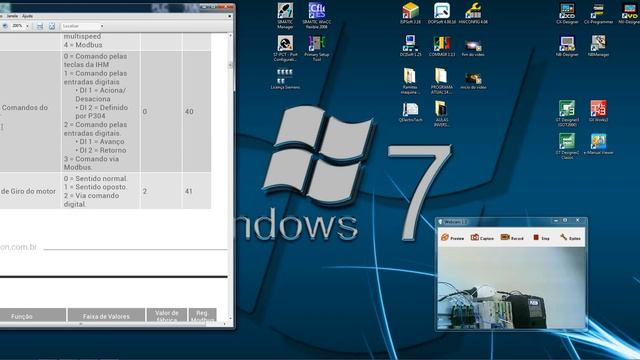The height and width of the screenshot is (360, 640).
Task: Click the 'Função' column header
Action: [x=22, y=316]
